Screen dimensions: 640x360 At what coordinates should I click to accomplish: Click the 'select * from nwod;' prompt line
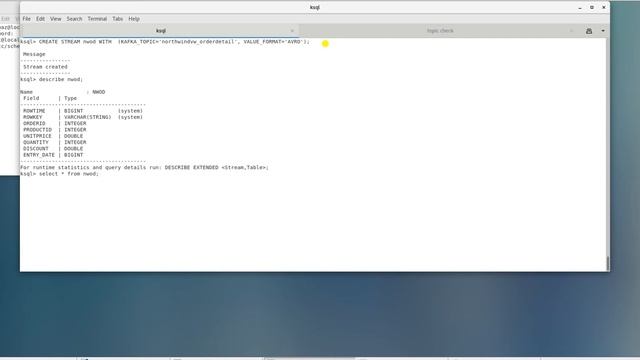pyautogui.click(x=60, y=174)
